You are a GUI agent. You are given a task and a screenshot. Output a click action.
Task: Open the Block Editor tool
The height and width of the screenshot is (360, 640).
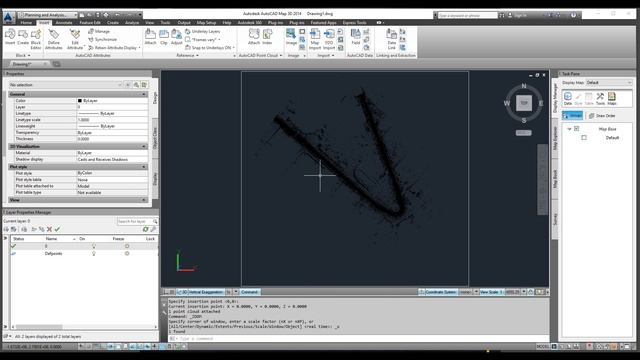[36, 39]
